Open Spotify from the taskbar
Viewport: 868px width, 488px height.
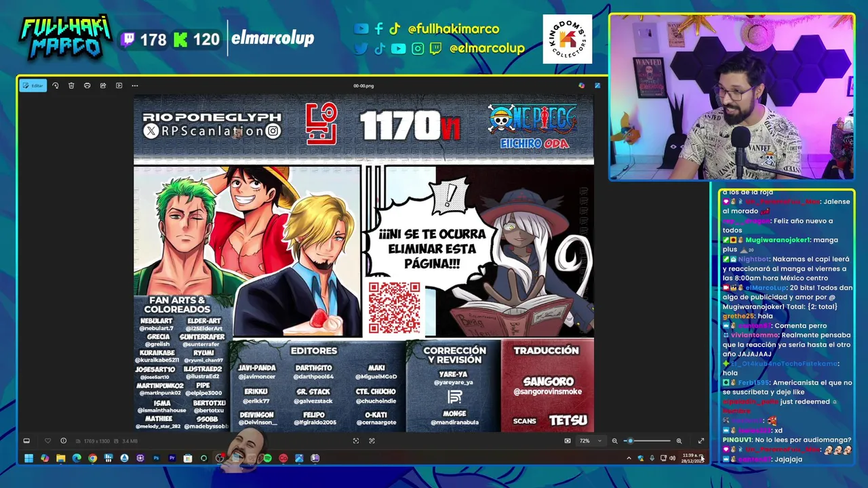coord(267,458)
